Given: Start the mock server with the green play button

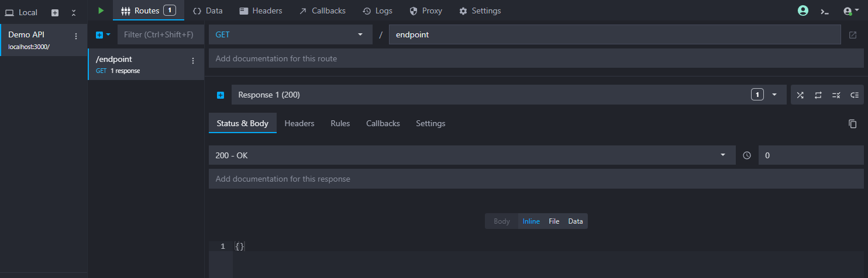Looking at the screenshot, I should pyautogui.click(x=101, y=11).
